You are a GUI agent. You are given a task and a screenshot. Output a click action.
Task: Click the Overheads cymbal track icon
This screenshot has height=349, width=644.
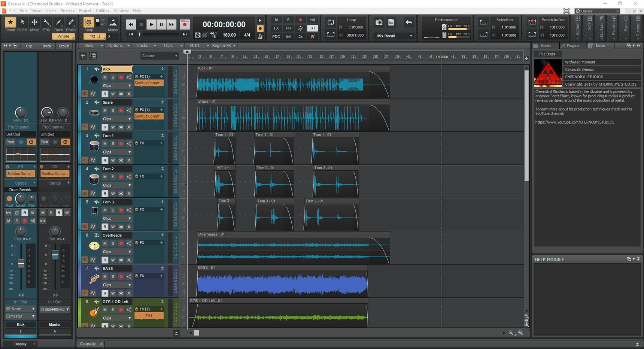pyautogui.click(x=94, y=246)
